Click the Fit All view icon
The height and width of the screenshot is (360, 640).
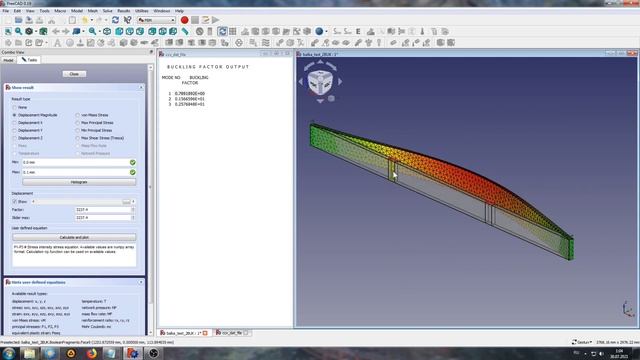8,31
